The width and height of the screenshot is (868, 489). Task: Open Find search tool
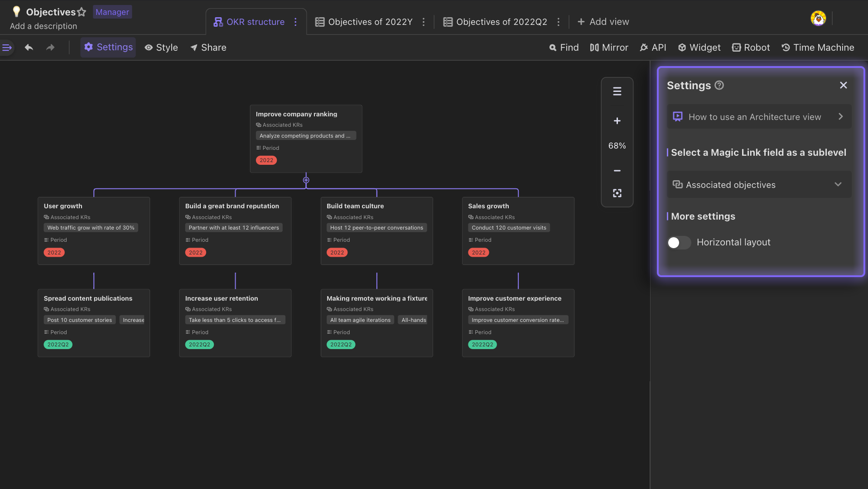coord(564,48)
